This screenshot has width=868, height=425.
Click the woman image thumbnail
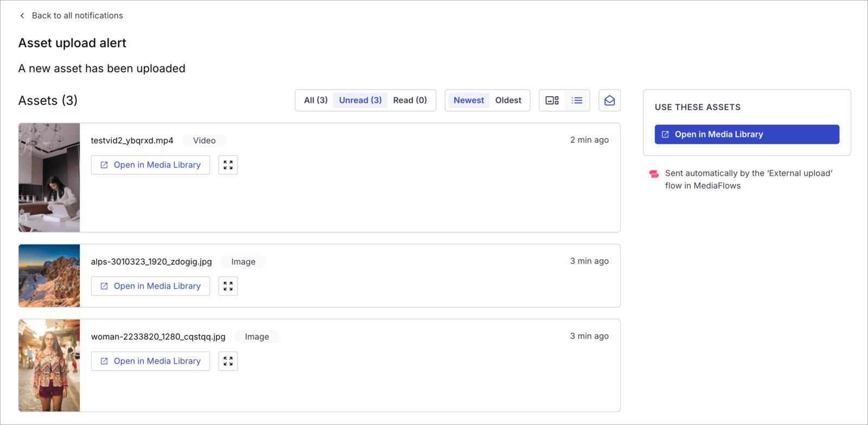[x=49, y=365]
